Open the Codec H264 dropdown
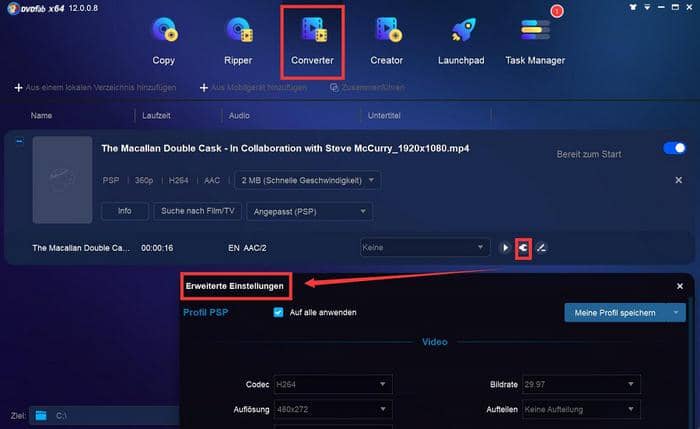The width and height of the screenshot is (700, 429). [x=333, y=384]
